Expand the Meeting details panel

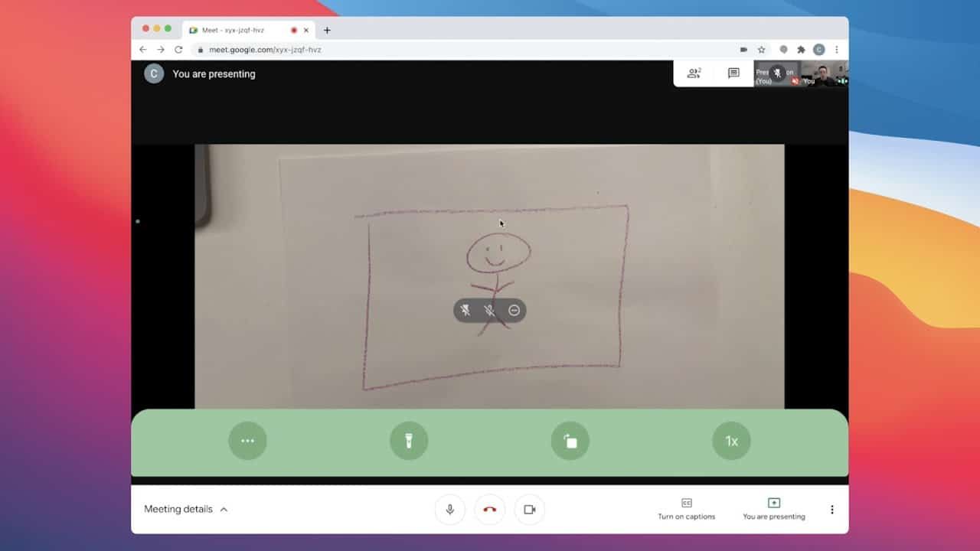pyautogui.click(x=186, y=509)
